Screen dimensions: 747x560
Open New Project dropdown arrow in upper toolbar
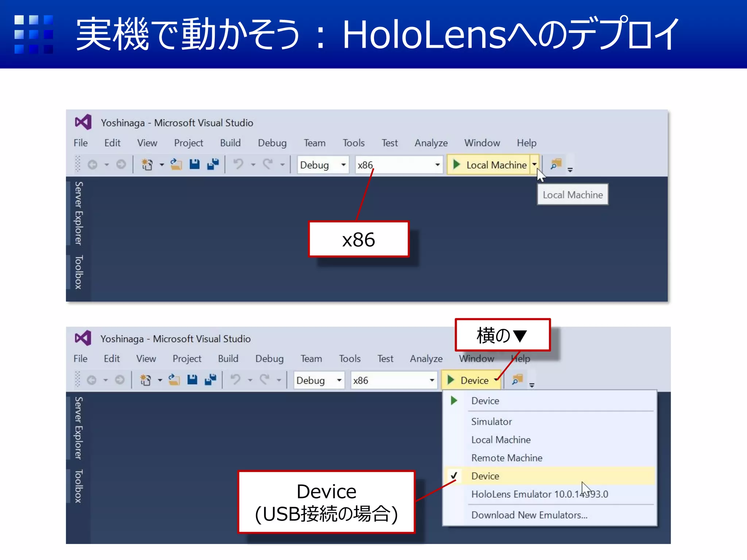pos(162,165)
